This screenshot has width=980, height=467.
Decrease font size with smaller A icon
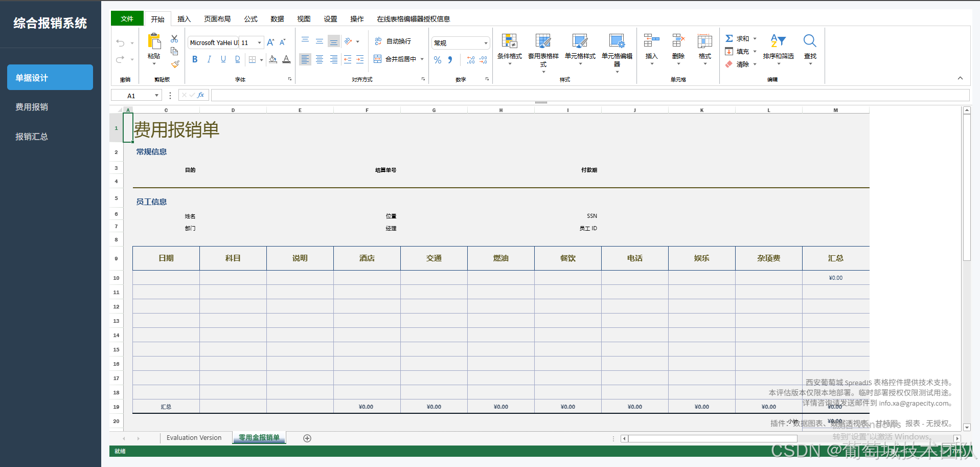coord(283,42)
